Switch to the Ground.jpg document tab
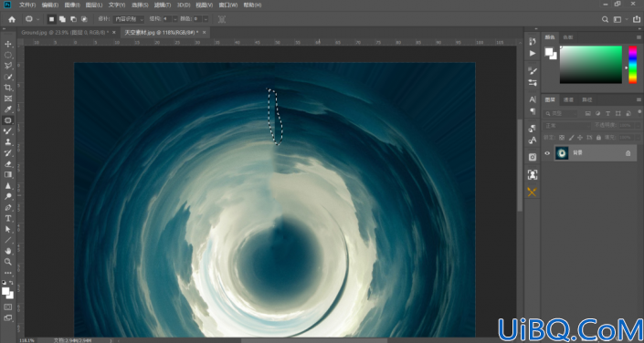 click(x=65, y=33)
